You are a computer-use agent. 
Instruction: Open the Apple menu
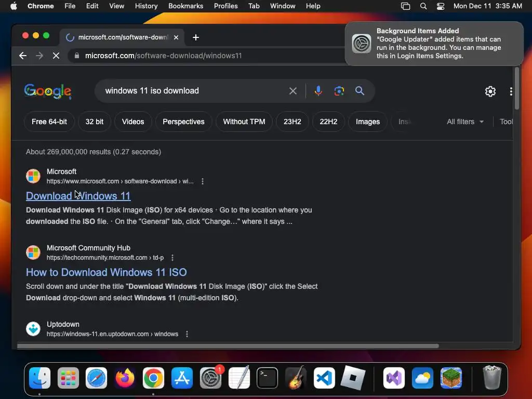(14, 6)
